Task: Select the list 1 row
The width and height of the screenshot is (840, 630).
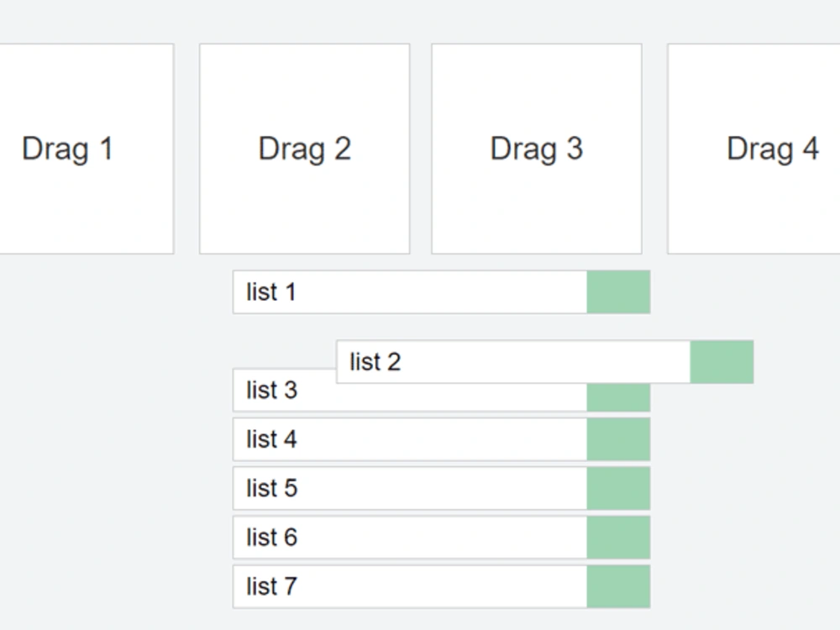Action: (x=442, y=292)
